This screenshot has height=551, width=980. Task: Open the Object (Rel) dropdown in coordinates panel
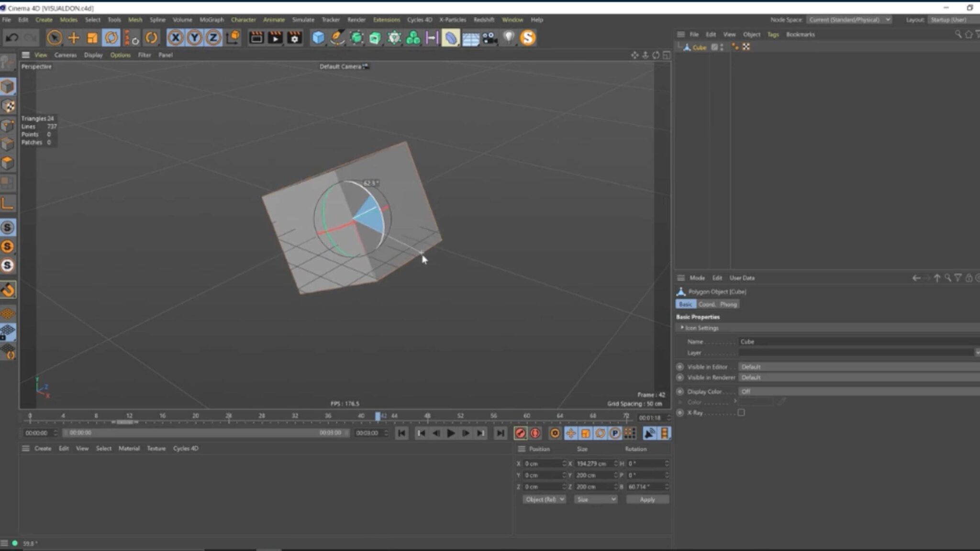tap(544, 499)
